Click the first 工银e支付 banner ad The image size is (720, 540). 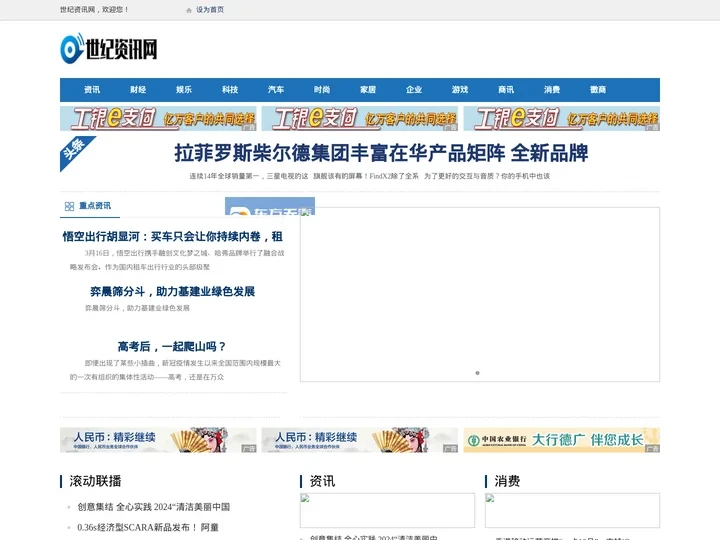pos(158,118)
